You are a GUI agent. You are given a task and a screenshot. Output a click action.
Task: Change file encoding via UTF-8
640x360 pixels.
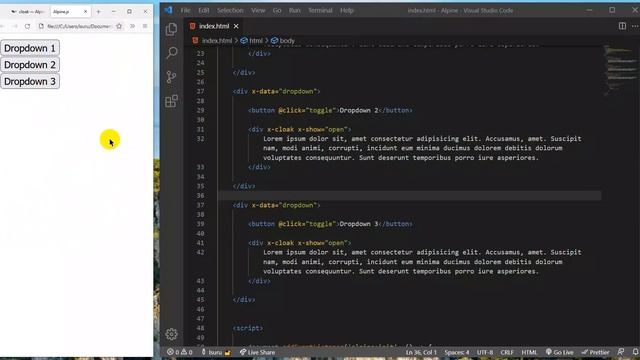click(485, 352)
